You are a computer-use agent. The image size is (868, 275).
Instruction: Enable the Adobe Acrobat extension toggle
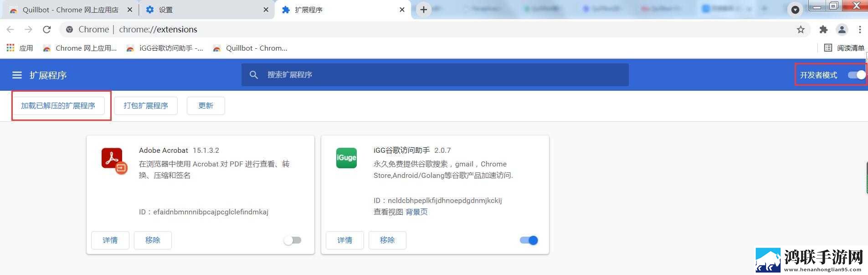[293, 240]
